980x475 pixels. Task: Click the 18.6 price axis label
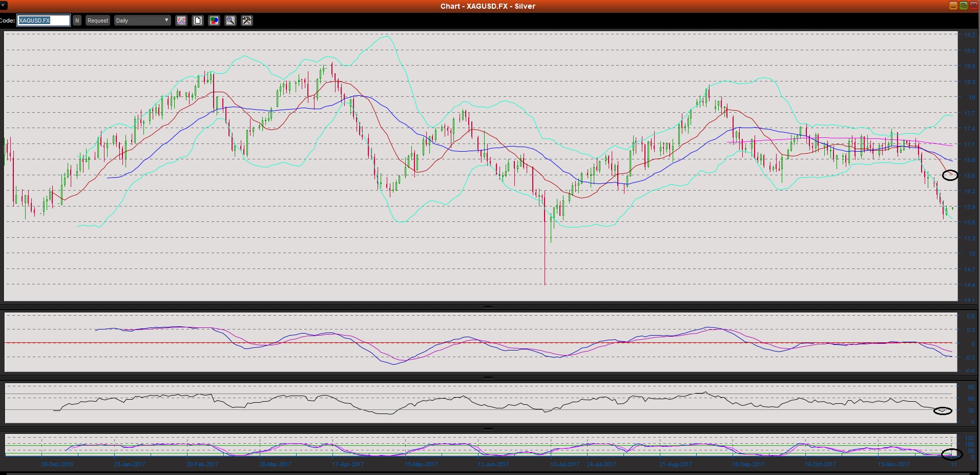[x=970, y=66]
